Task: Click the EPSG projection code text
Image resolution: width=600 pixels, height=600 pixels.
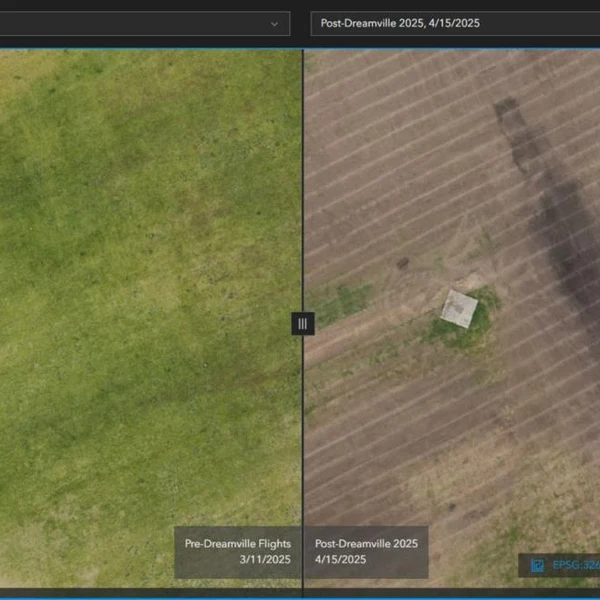Action: click(x=576, y=565)
